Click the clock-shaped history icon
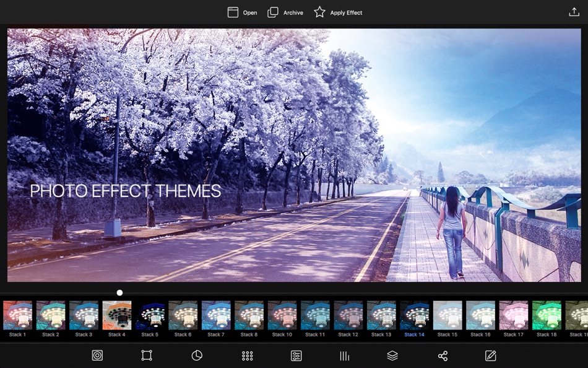Screen dimensions: 588x368 point(197,356)
